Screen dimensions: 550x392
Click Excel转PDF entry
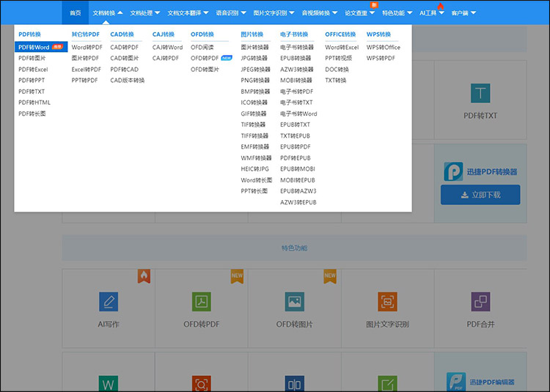[x=86, y=70]
